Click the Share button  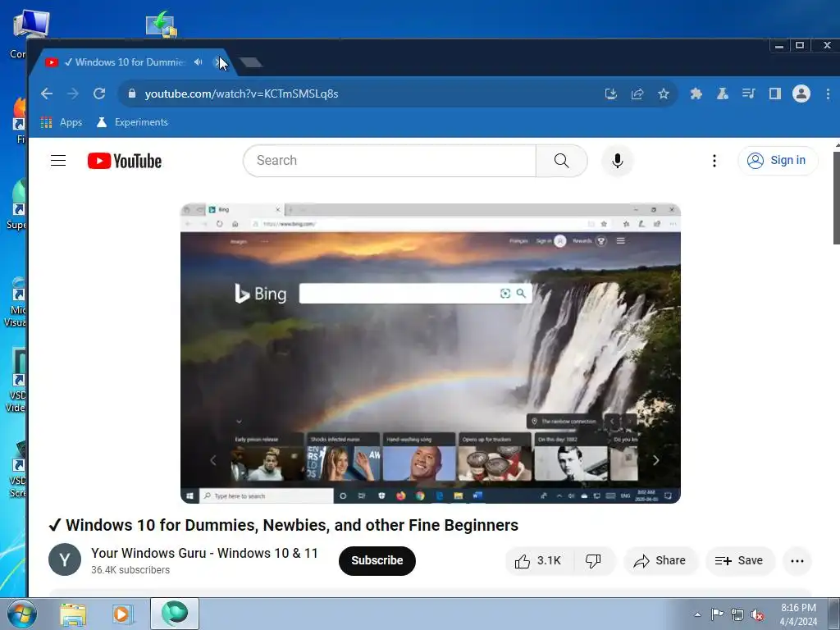(660, 561)
